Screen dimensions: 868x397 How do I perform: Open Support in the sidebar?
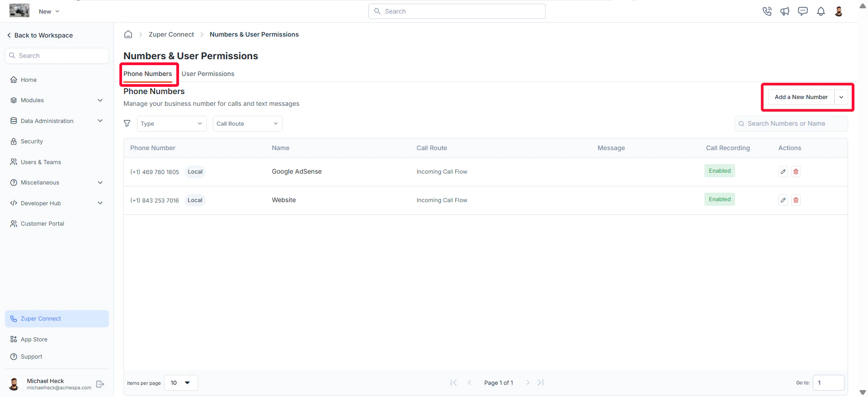click(x=31, y=357)
